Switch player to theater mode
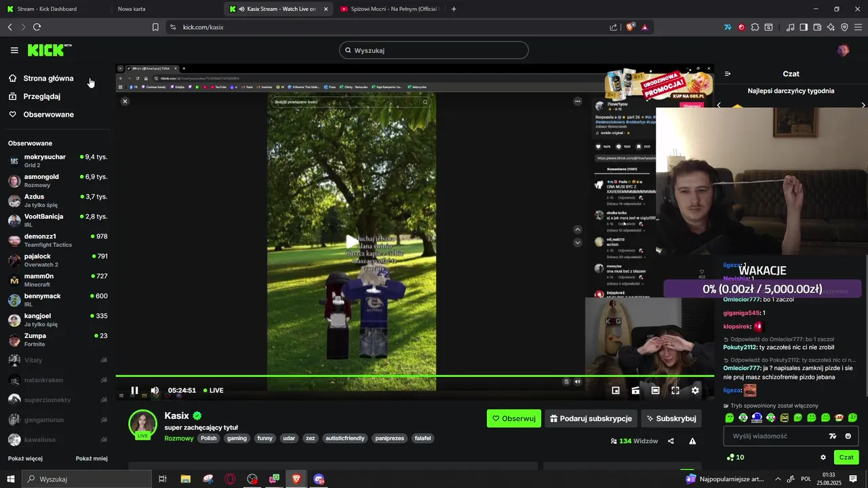The width and height of the screenshot is (868, 488). [655, 390]
